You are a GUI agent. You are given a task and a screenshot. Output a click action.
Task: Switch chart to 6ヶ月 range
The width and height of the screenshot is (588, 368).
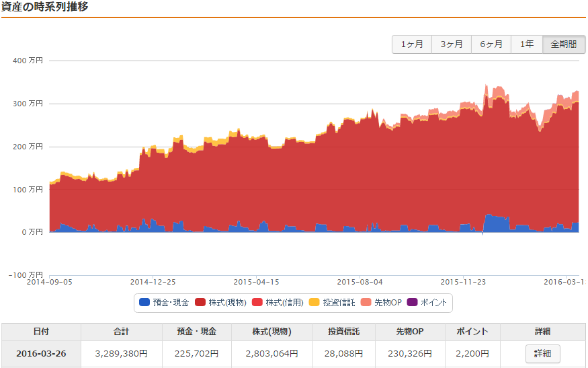[x=491, y=44]
